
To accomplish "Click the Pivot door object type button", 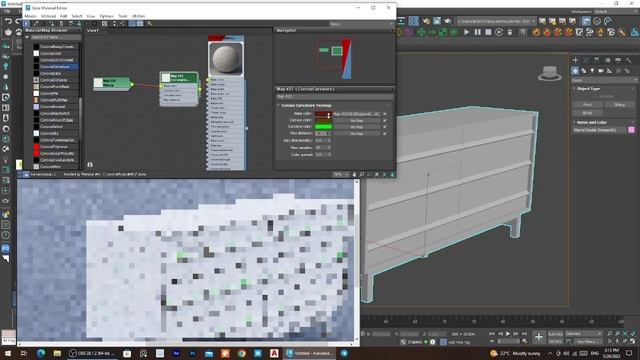I will coord(587,104).
